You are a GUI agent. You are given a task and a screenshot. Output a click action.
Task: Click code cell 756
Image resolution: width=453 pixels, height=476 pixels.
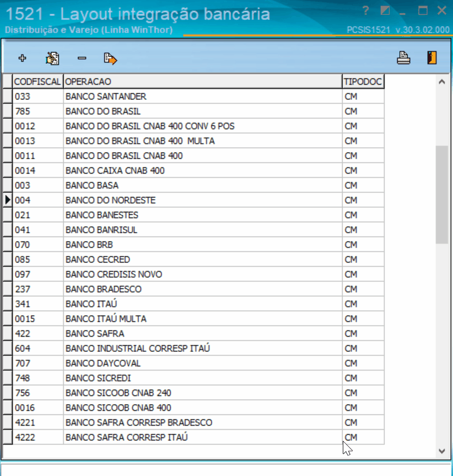click(38, 393)
